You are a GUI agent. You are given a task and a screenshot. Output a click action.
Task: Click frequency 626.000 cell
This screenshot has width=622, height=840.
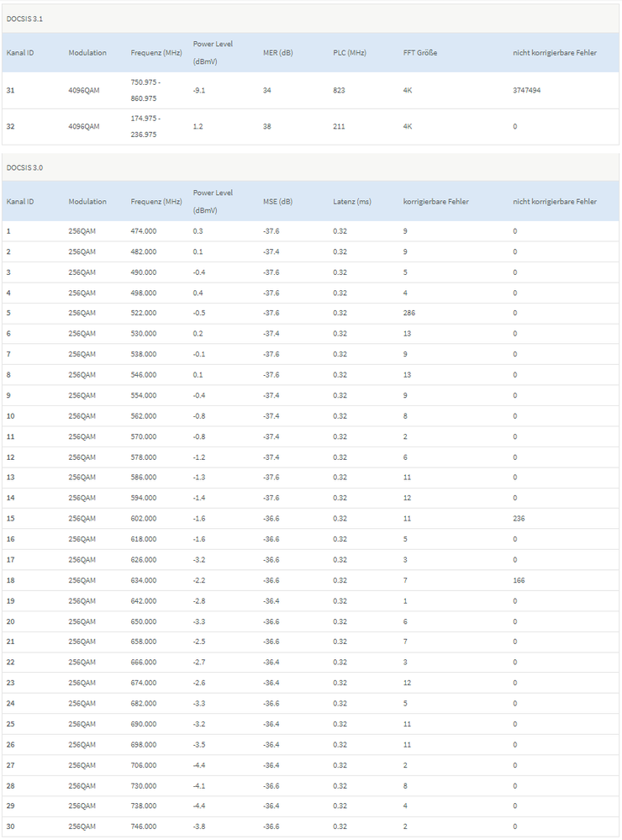coord(144,560)
